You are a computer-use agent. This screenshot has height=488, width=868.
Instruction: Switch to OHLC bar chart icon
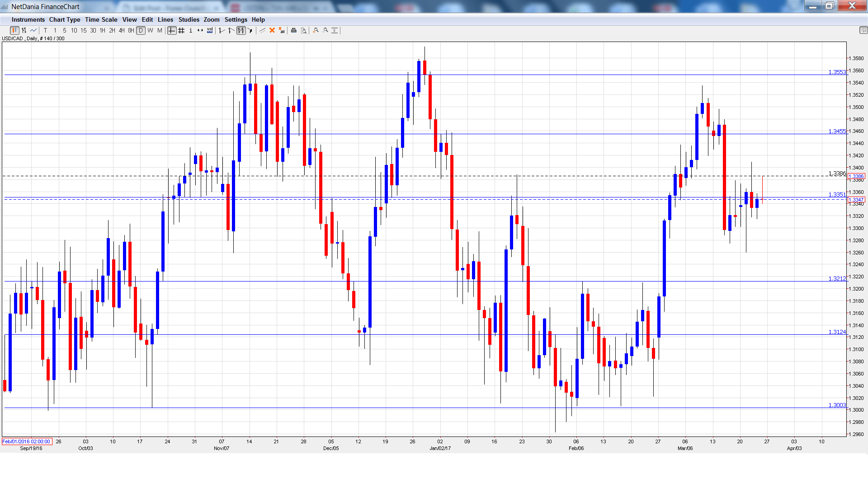pos(24,30)
